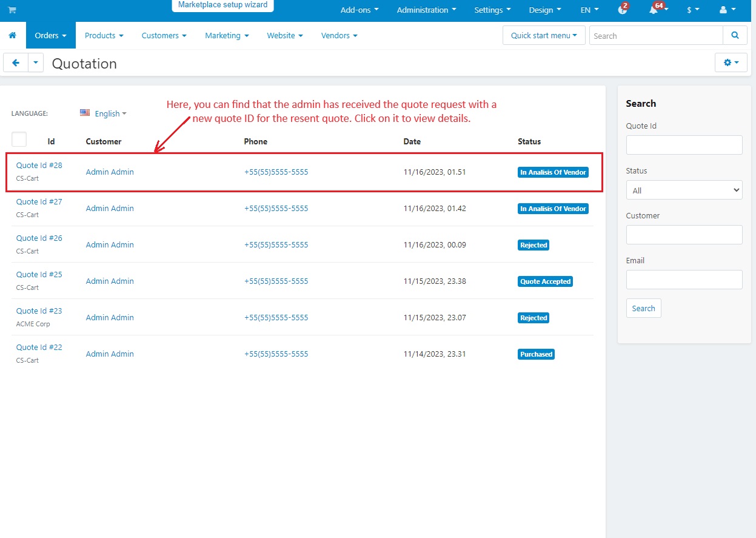Viewport: 756px width, 538px height.
Task: Click the shopping cart icon
Action: 12,10
